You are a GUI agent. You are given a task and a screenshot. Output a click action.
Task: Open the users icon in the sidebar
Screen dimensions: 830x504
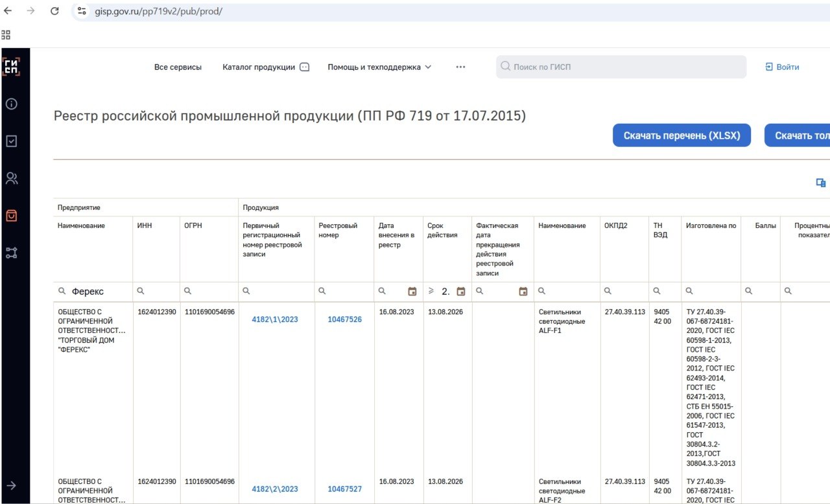(11, 178)
